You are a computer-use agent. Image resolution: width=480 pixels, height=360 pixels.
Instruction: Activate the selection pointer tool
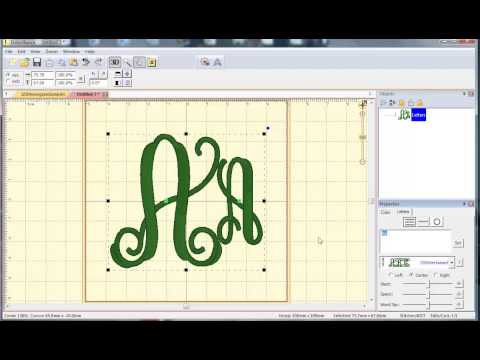[139, 62]
